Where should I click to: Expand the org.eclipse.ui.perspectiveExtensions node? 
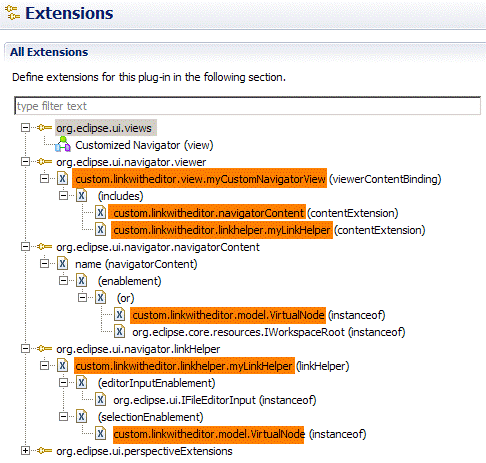tap(25, 451)
